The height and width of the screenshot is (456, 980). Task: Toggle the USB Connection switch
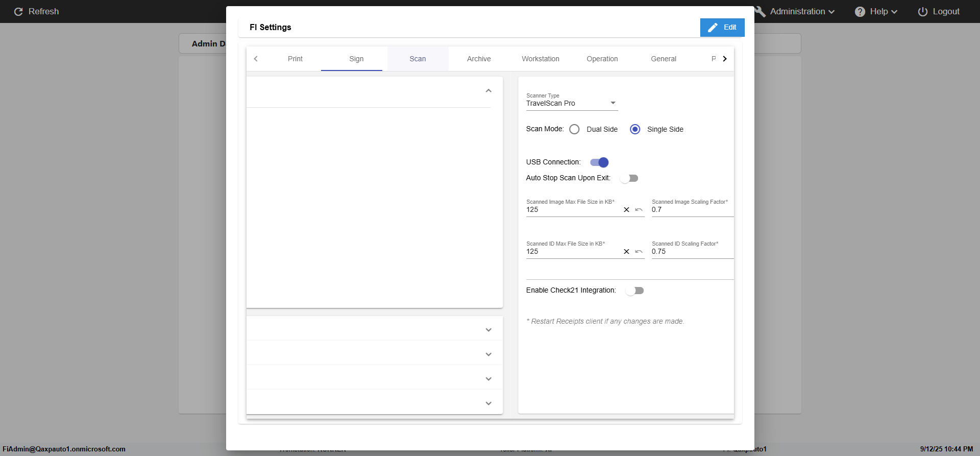(599, 162)
